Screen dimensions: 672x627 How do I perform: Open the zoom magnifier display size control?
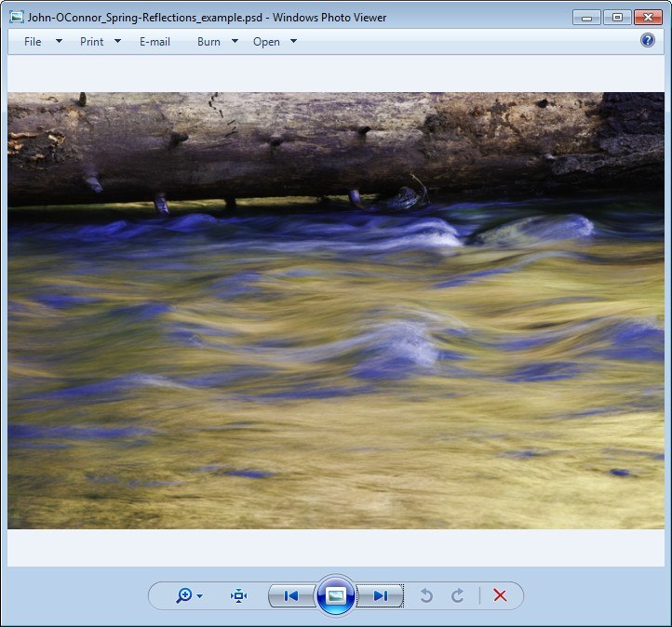(184, 595)
